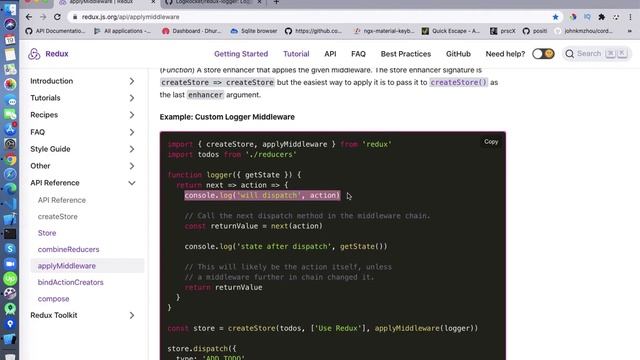
Task: Click the docs Search field
Action: pos(597,54)
